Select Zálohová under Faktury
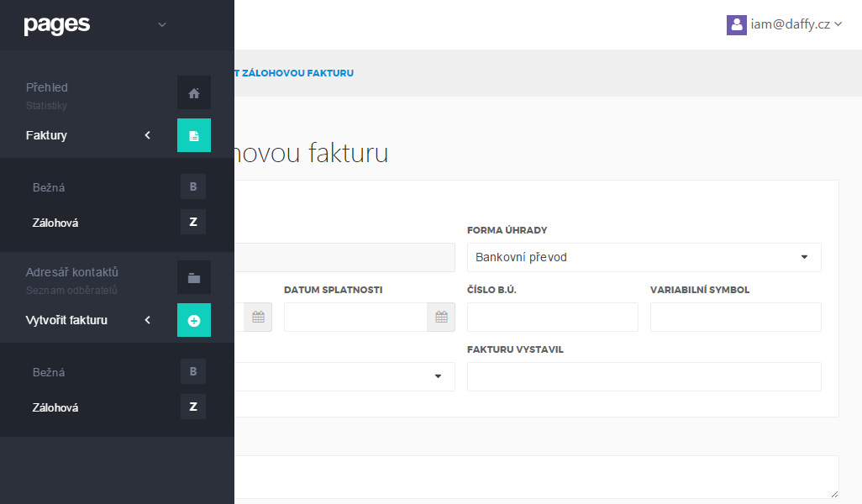The height and width of the screenshot is (504, 862). click(55, 223)
